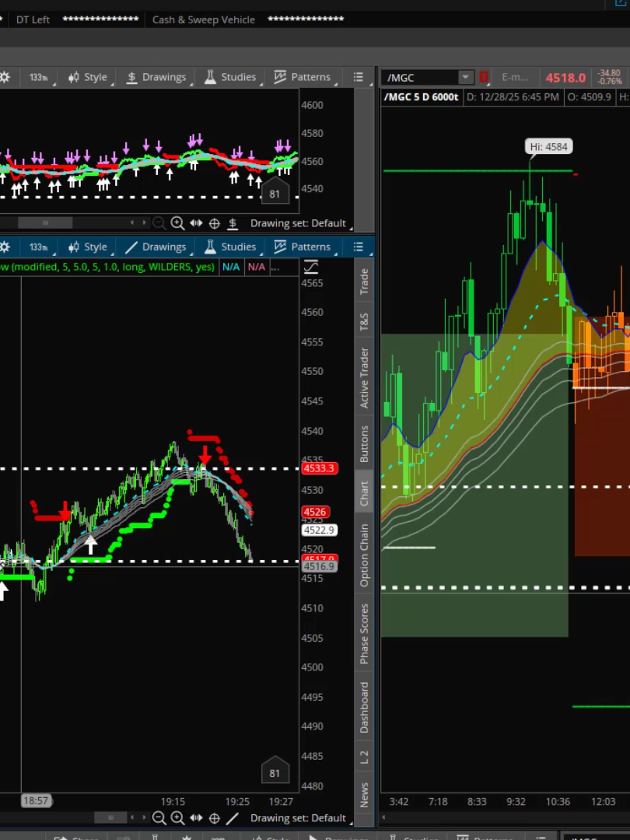Click scroll-left arrow under upper chart

132,222
